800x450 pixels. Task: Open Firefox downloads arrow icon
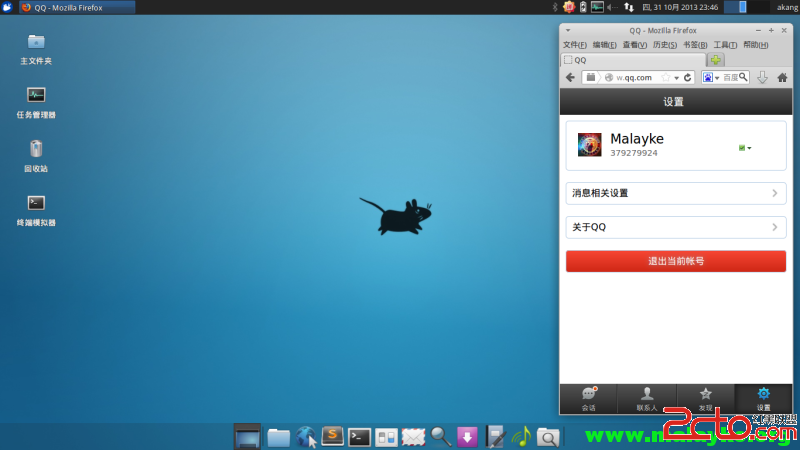tap(762, 78)
